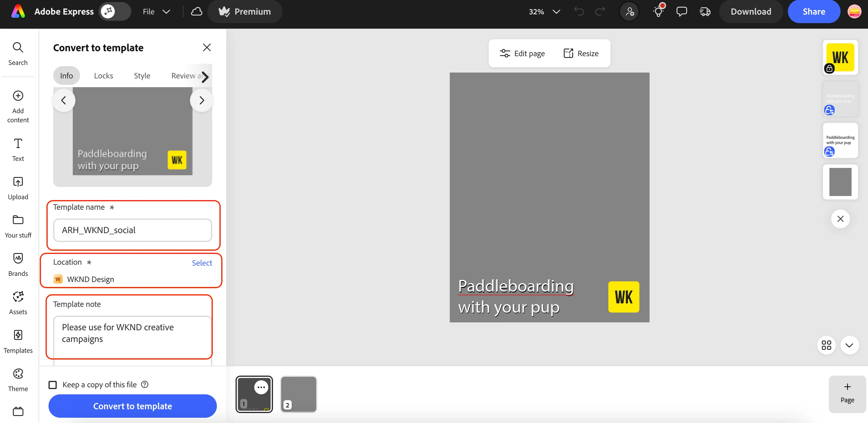Open Your stuff folder
The image size is (868, 423).
pyautogui.click(x=18, y=226)
